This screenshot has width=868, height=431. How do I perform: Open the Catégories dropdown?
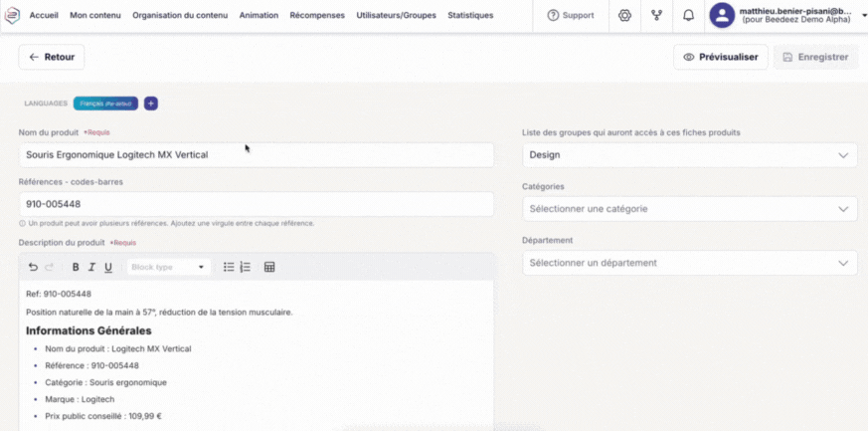(690, 209)
